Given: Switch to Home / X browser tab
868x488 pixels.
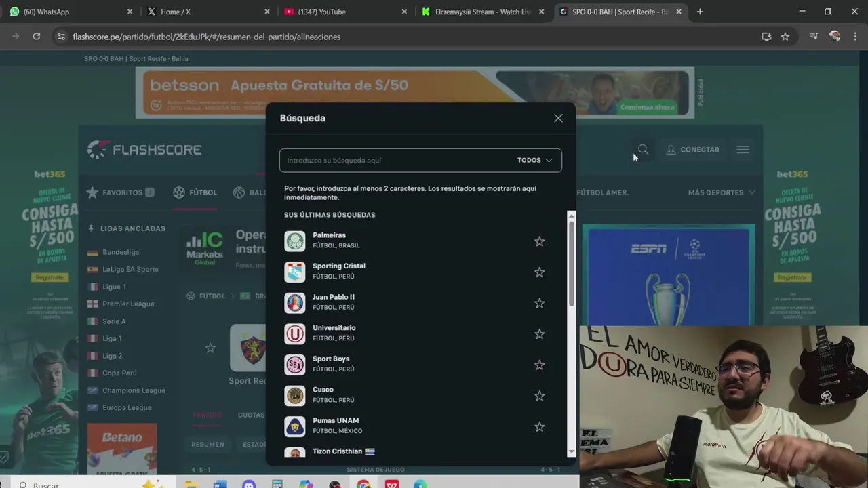Looking at the screenshot, I should (x=208, y=12).
